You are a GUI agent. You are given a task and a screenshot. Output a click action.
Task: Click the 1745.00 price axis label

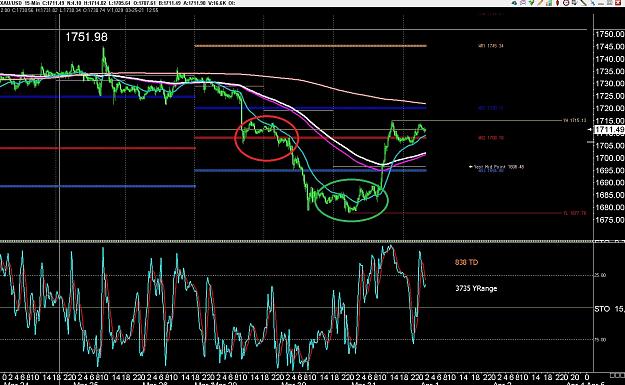(x=609, y=47)
